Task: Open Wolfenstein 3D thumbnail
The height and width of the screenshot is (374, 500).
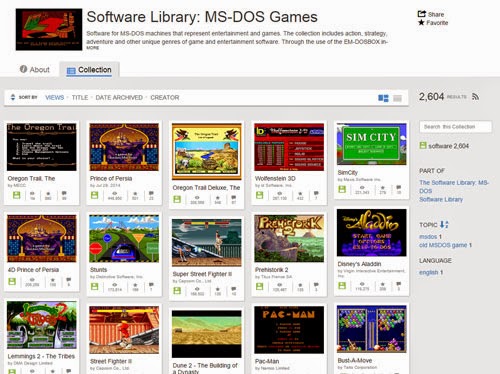Action: (289, 147)
